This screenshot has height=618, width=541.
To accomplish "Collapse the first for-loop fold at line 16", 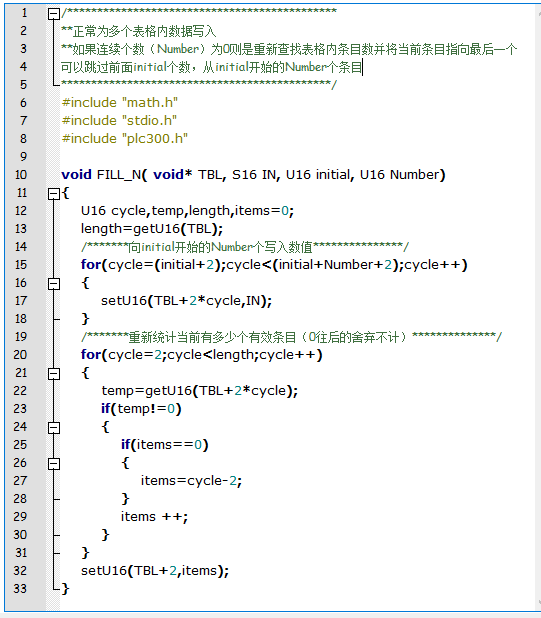I will point(54,284).
